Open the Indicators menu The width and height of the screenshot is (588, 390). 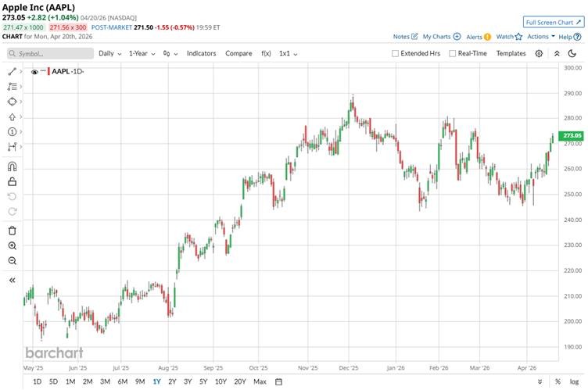pos(201,53)
